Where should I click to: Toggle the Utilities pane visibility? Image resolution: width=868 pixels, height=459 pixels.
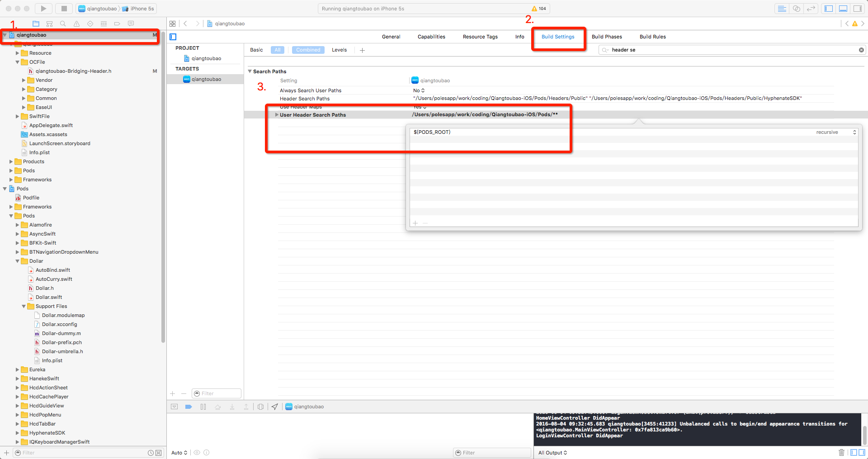click(x=858, y=9)
